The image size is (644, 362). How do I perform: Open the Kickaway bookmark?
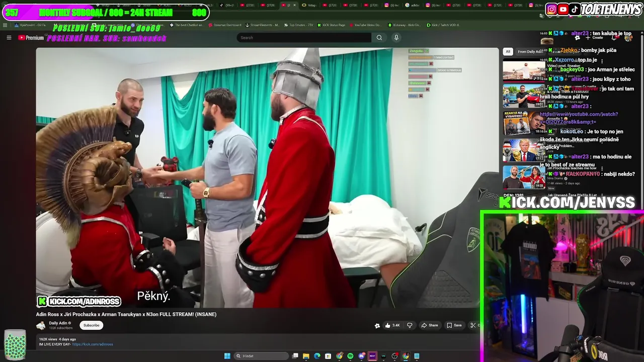click(405, 25)
